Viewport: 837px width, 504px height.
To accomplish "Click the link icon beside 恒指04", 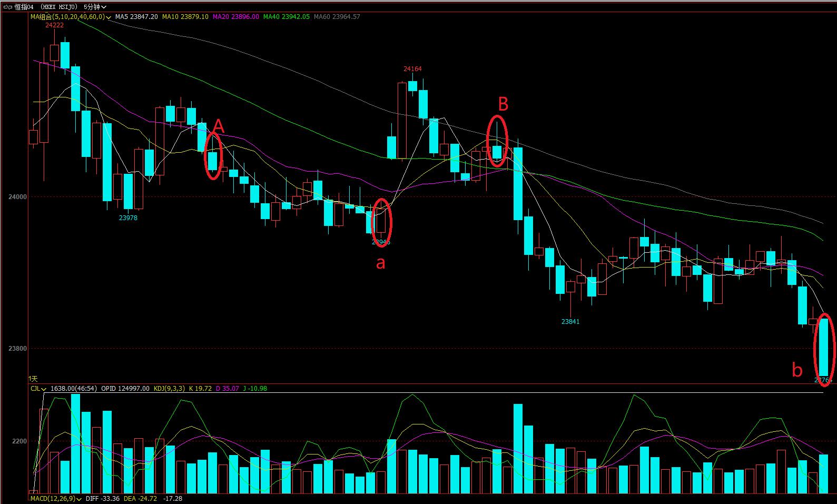I will click(x=7, y=7).
